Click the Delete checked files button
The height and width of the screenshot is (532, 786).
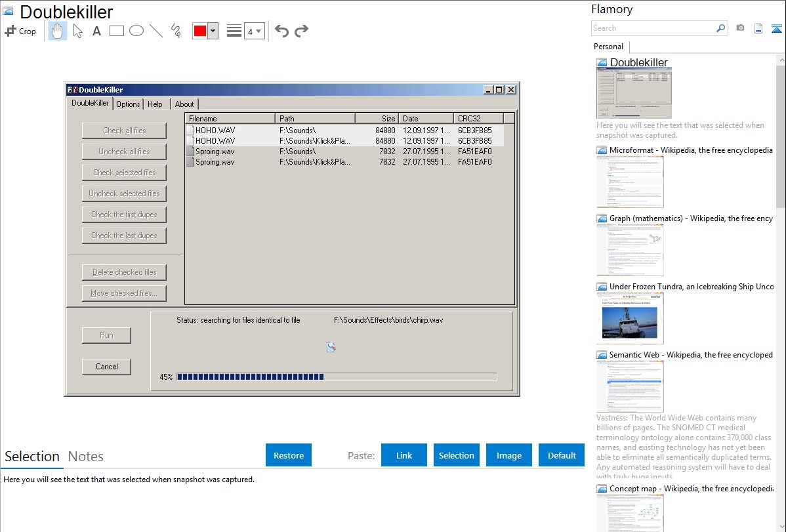[124, 272]
